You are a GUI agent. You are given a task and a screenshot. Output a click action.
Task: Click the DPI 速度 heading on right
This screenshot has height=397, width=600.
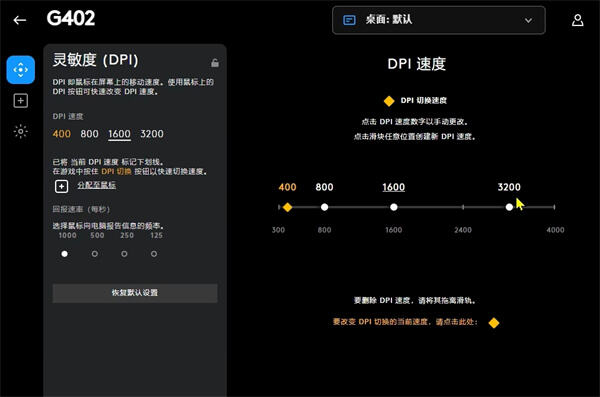pos(417,64)
